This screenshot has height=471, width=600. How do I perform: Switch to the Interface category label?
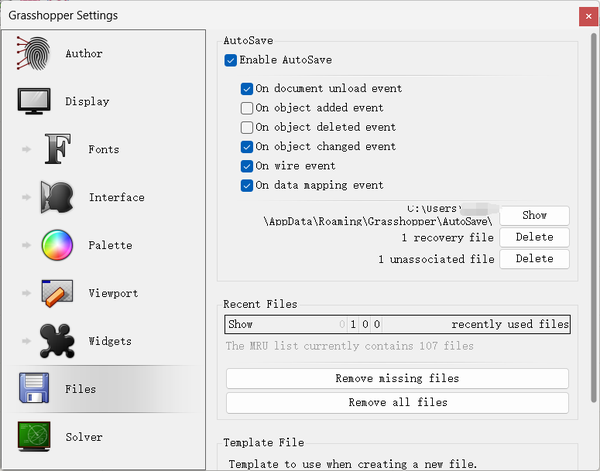click(116, 198)
